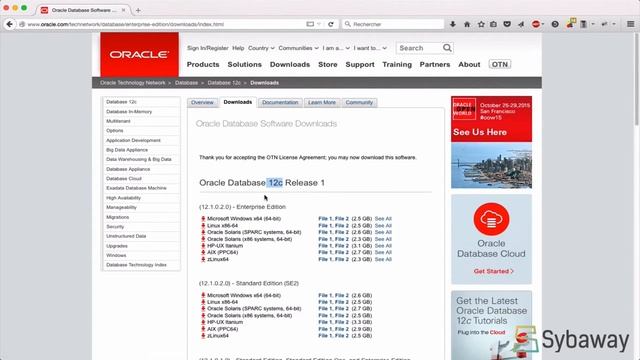Click the Oracle Database Cloud red icon
640x360 pixels.
tap(491, 219)
